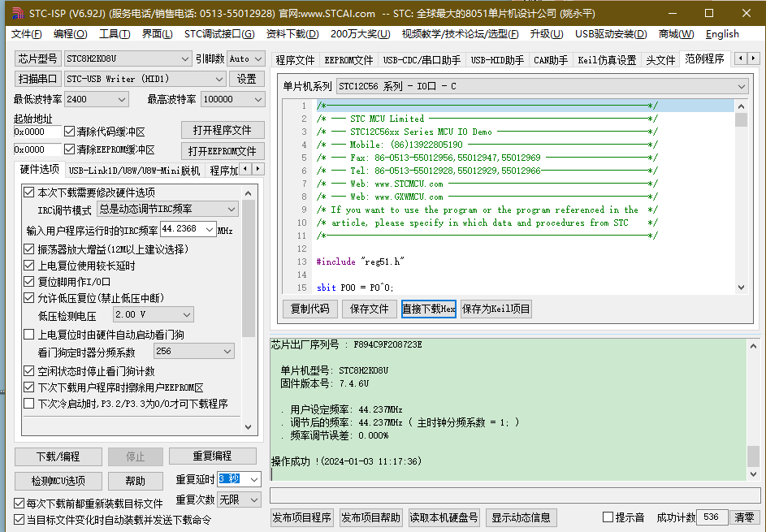Click 打开EEPROM文件 button
This screenshot has height=532, width=766.
[x=223, y=151]
